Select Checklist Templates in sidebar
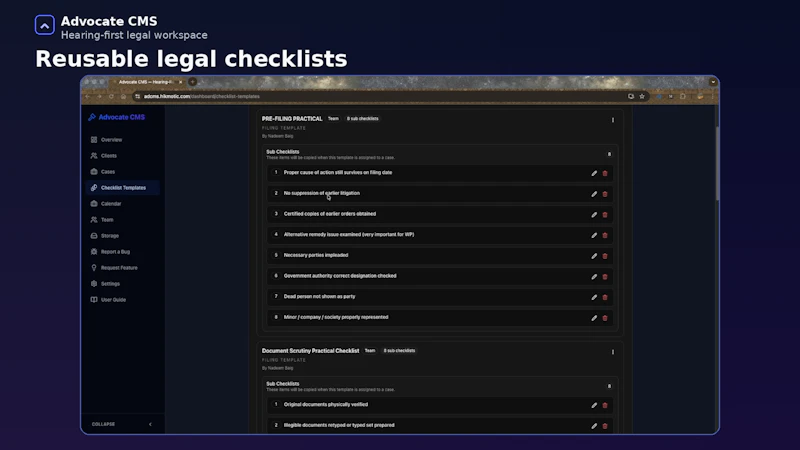The height and width of the screenshot is (450, 800). point(122,188)
